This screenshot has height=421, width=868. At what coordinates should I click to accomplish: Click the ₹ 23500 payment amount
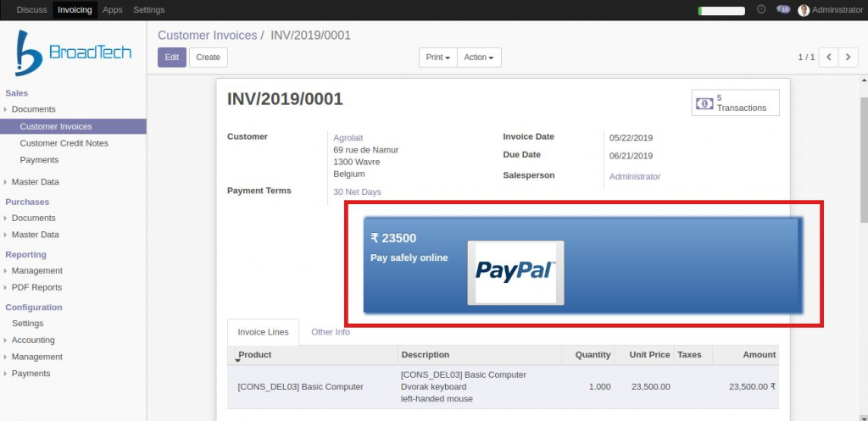pyautogui.click(x=393, y=238)
